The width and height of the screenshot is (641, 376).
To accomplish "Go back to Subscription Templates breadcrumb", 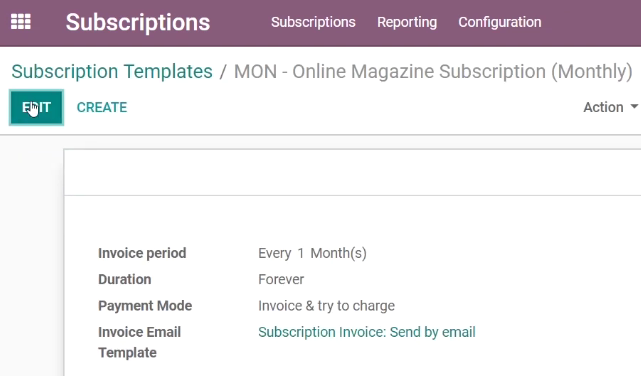I will coord(112,72).
